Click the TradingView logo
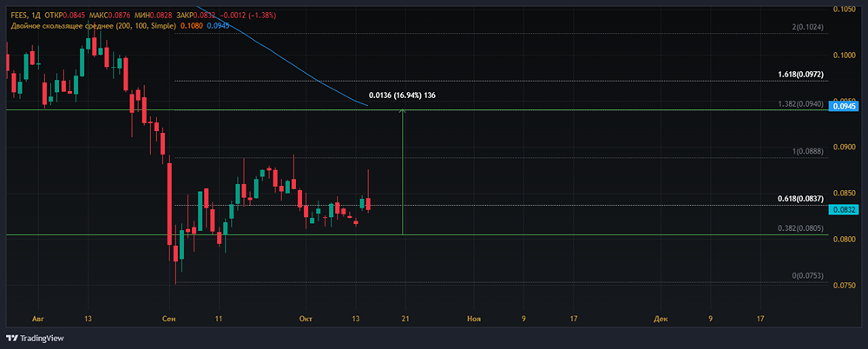Viewport: 868px width, 349px height. pyautogui.click(x=35, y=338)
